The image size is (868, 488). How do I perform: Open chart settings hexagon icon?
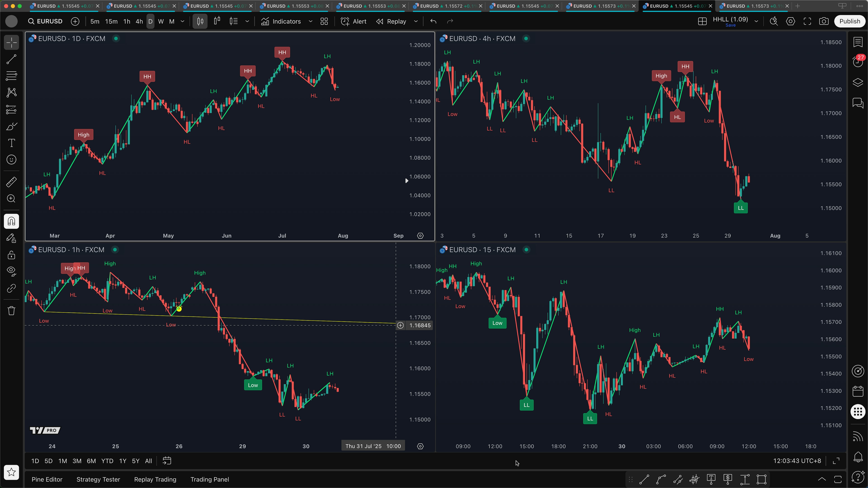coord(790,21)
